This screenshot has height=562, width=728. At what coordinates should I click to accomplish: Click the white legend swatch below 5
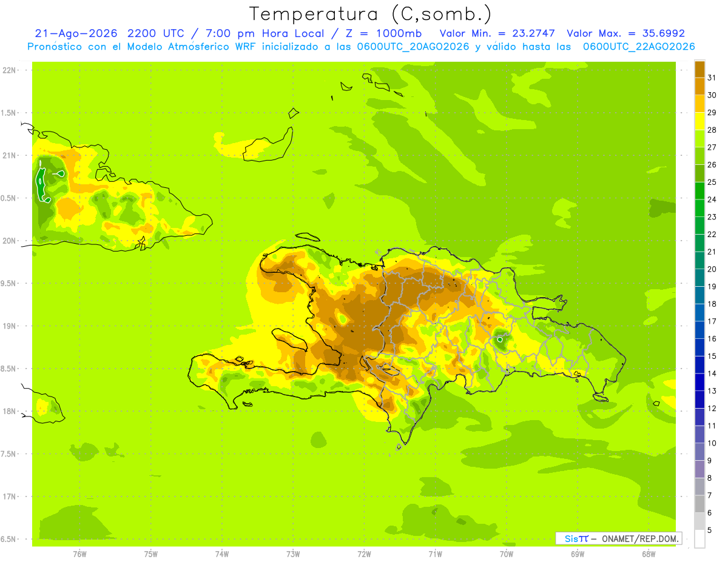point(699,539)
